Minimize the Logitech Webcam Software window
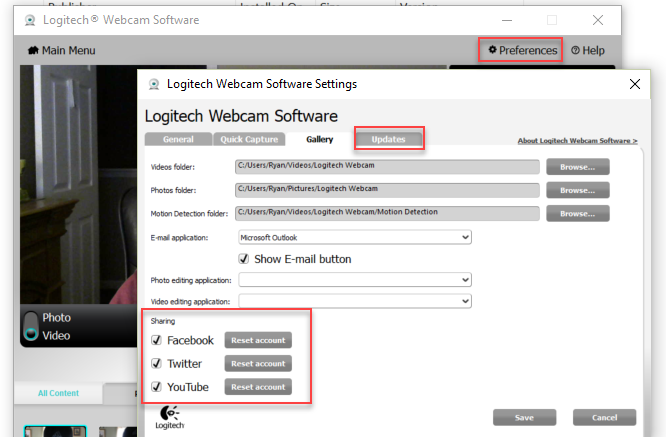Screen dimensions: 666x437 [x=507, y=20]
